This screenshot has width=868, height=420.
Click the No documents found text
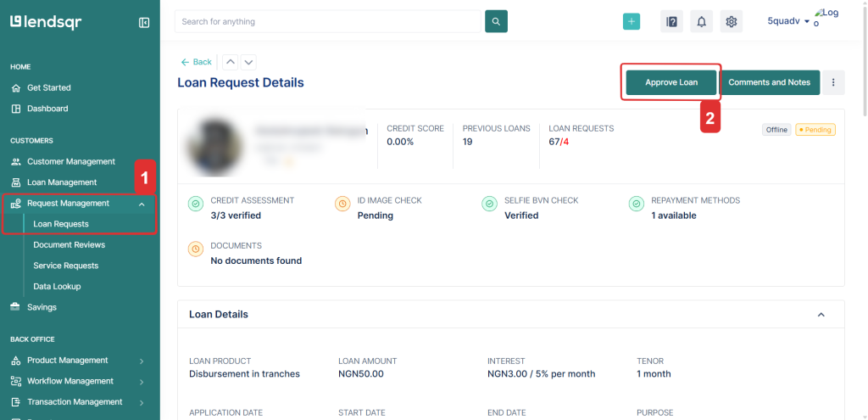pyautogui.click(x=256, y=260)
